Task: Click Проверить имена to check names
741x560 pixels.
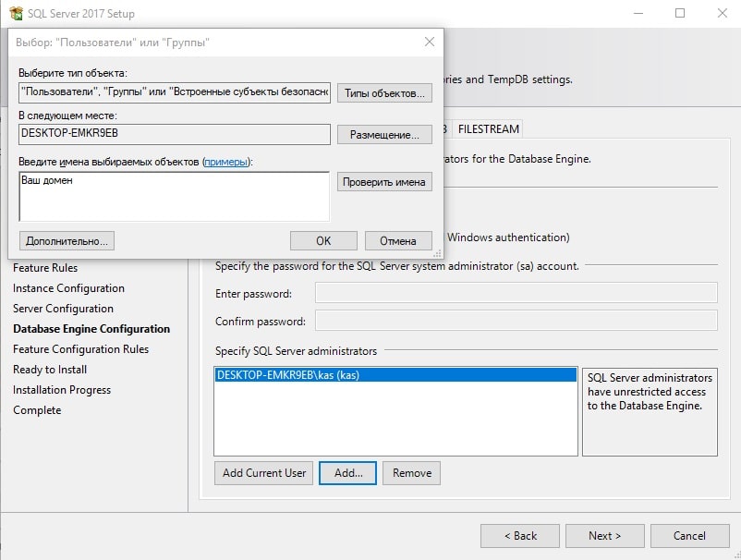Action: (384, 182)
